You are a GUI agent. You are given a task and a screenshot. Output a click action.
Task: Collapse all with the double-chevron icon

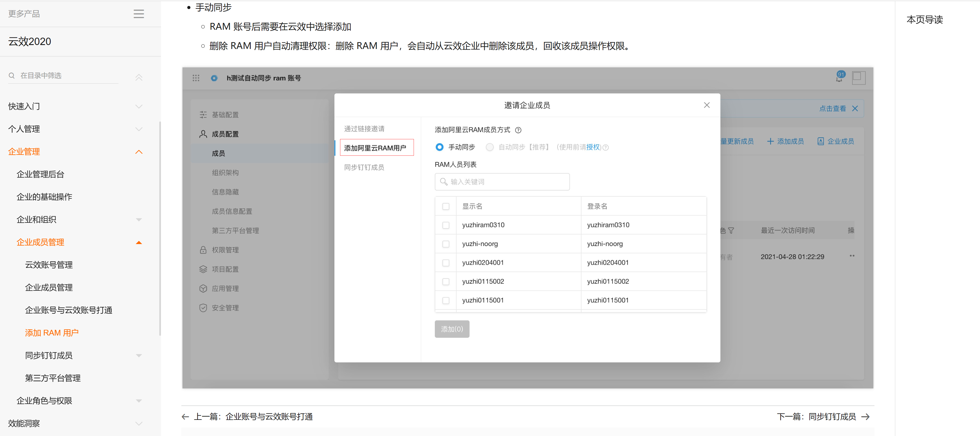click(139, 77)
